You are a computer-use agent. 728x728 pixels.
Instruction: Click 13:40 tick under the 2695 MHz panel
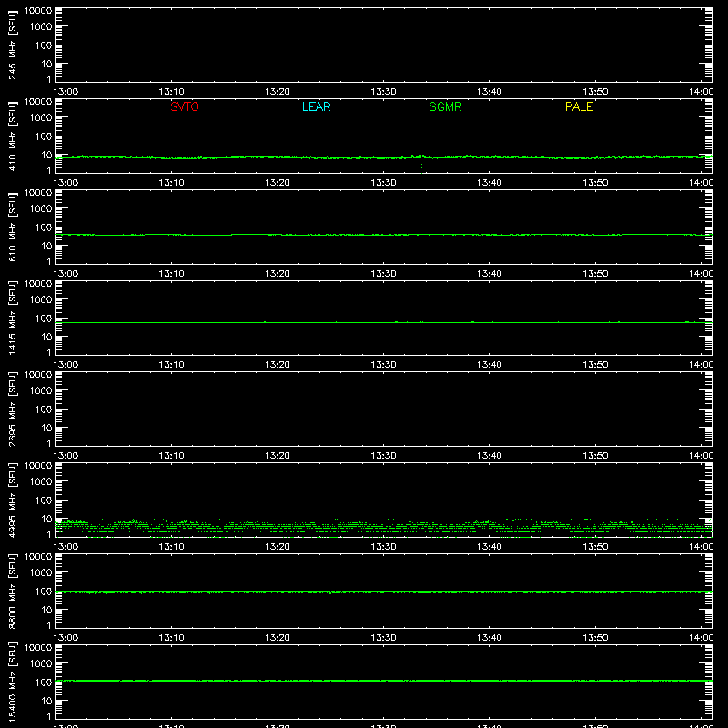point(490,456)
